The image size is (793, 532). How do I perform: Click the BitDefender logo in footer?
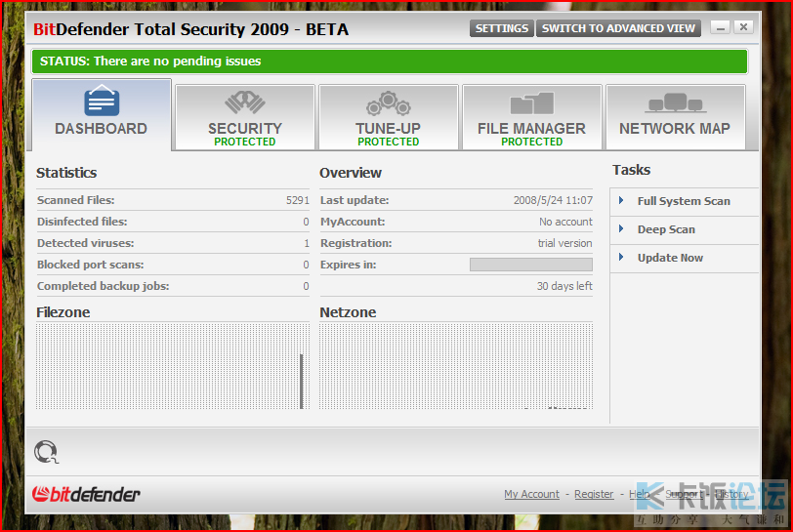[x=86, y=494]
